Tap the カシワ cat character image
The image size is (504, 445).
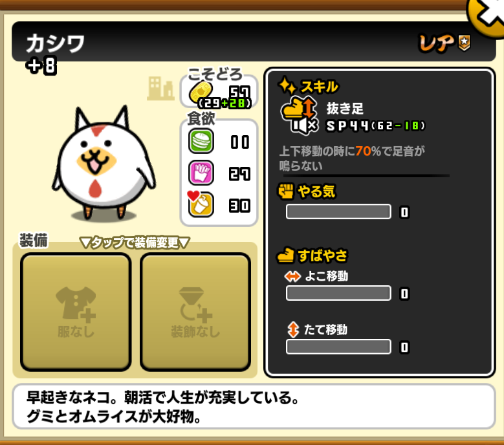coord(104,164)
